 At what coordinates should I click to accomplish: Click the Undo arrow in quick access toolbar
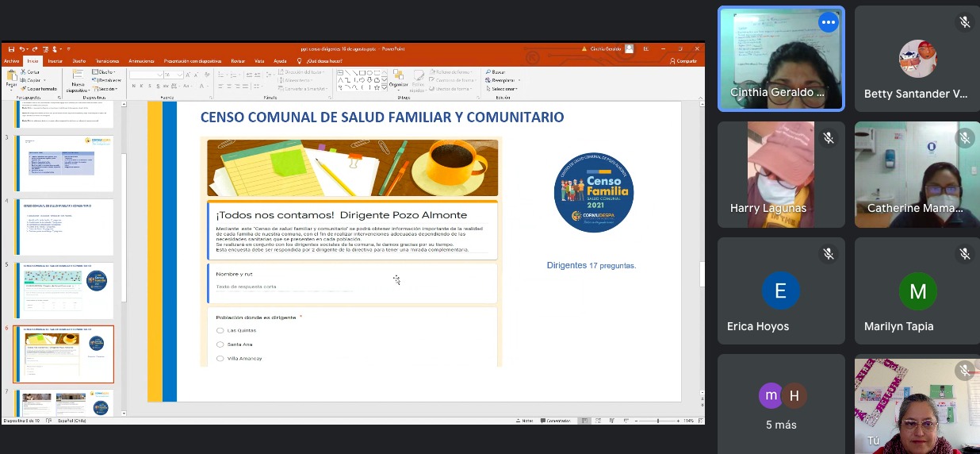point(22,49)
